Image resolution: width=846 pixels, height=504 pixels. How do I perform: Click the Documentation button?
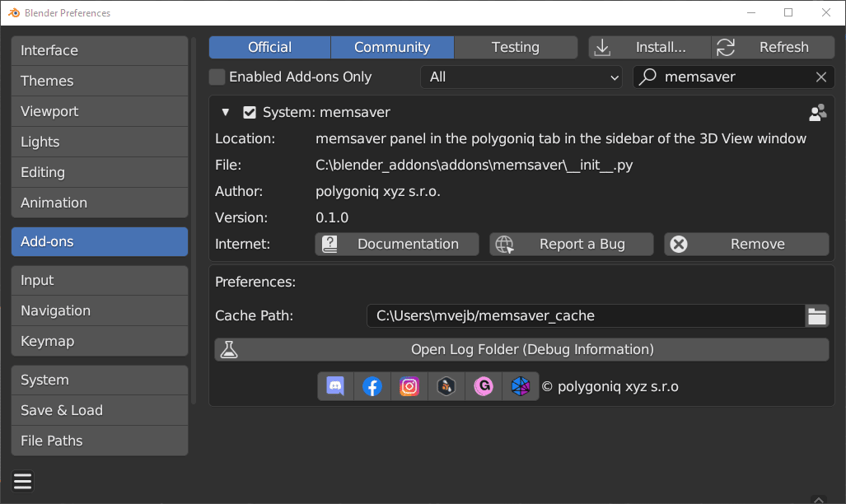click(396, 244)
